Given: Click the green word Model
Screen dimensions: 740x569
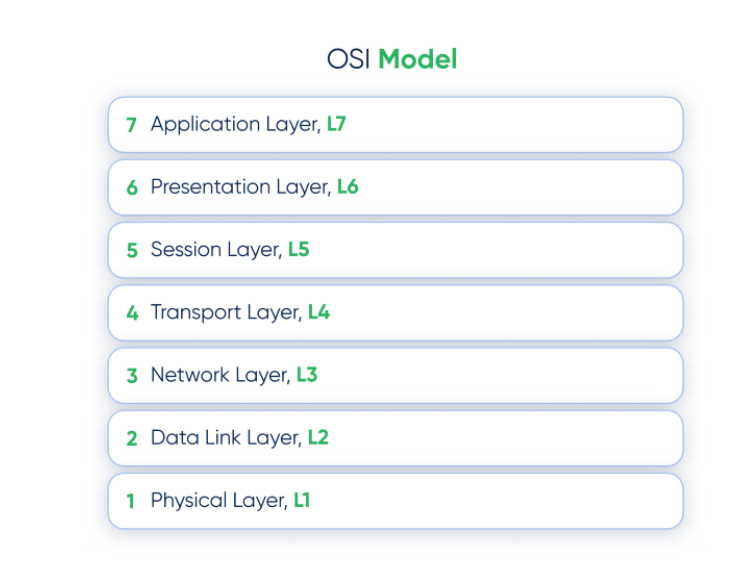Looking at the screenshot, I should (x=418, y=59).
